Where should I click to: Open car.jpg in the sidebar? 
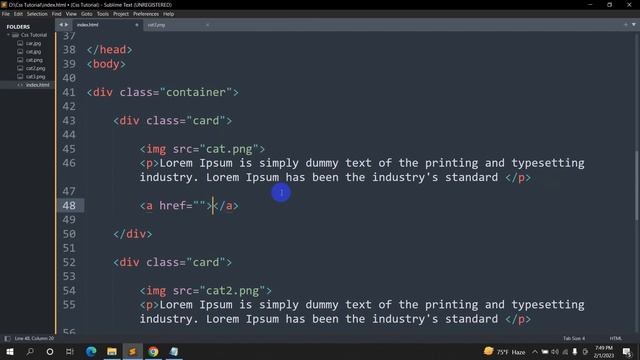coord(33,43)
